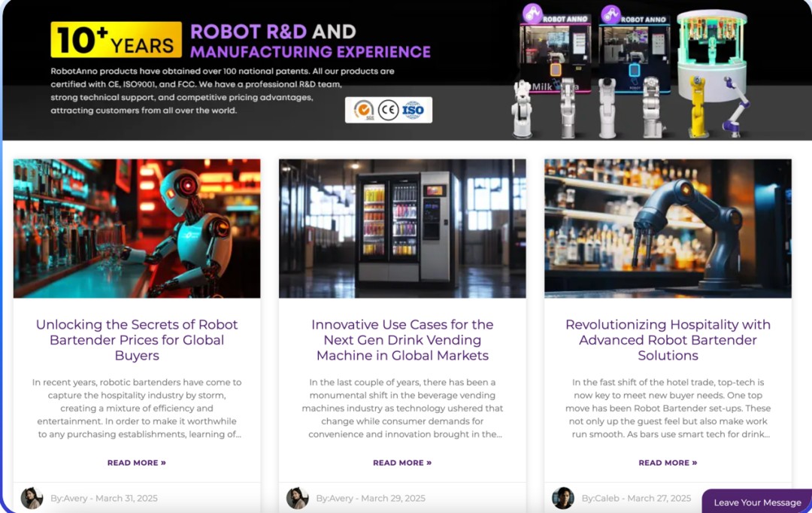Open the drink vending machine article thumbnail
The height and width of the screenshot is (513, 812).
(402, 228)
